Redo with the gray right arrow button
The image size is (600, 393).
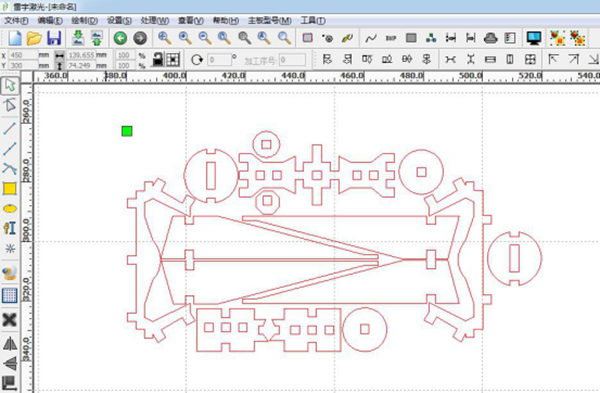pyautogui.click(x=140, y=38)
